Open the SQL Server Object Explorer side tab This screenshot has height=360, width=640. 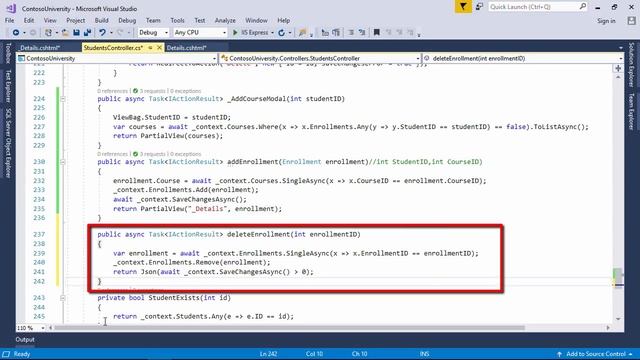(7, 143)
